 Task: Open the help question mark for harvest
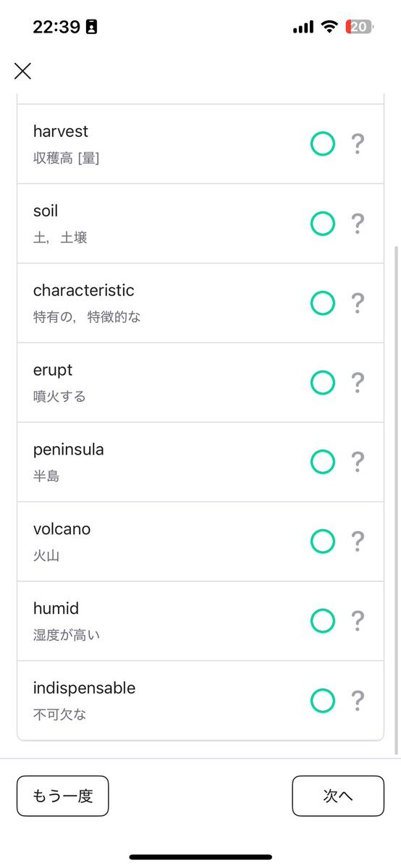coord(358,144)
